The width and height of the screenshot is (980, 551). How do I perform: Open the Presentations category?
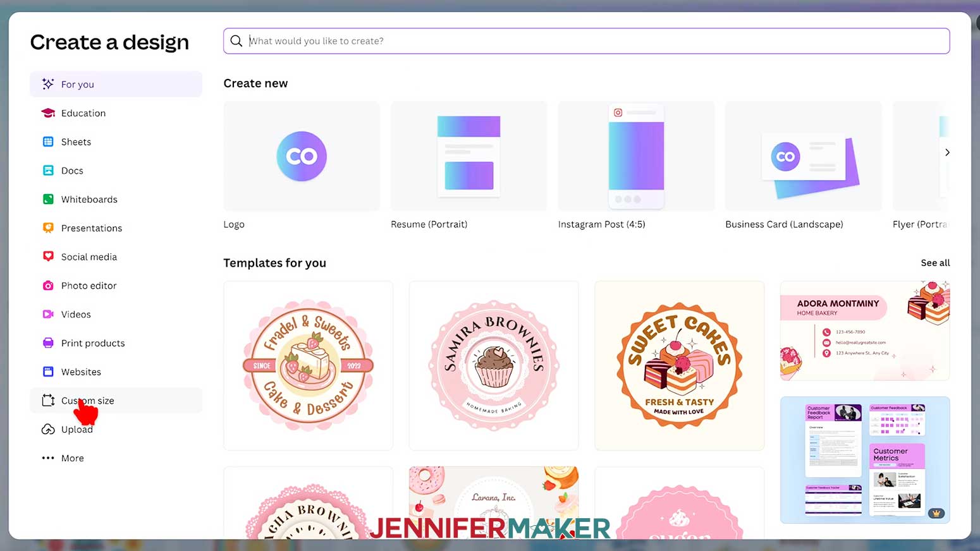pos(116,228)
